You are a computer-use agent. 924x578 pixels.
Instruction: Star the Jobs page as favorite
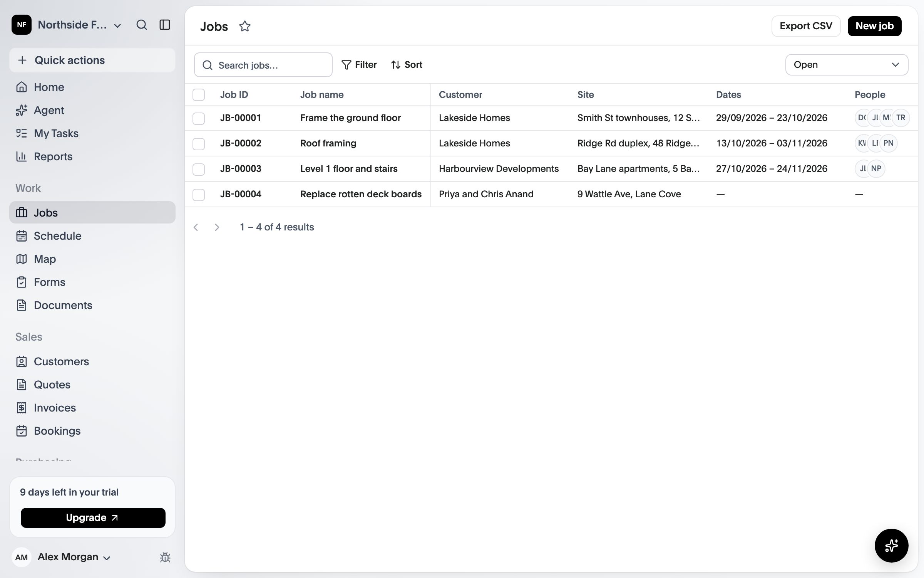tap(245, 26)
